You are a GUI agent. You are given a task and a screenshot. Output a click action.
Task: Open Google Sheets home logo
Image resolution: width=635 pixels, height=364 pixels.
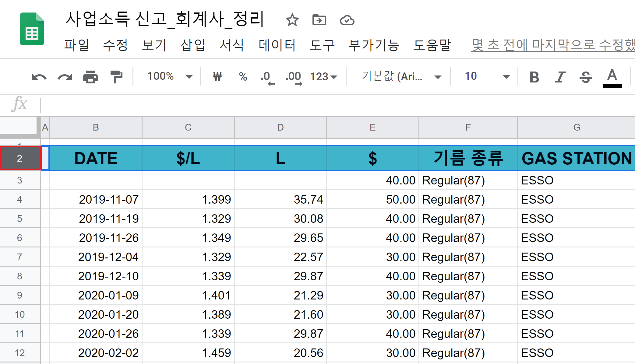[x=32, y=29]
